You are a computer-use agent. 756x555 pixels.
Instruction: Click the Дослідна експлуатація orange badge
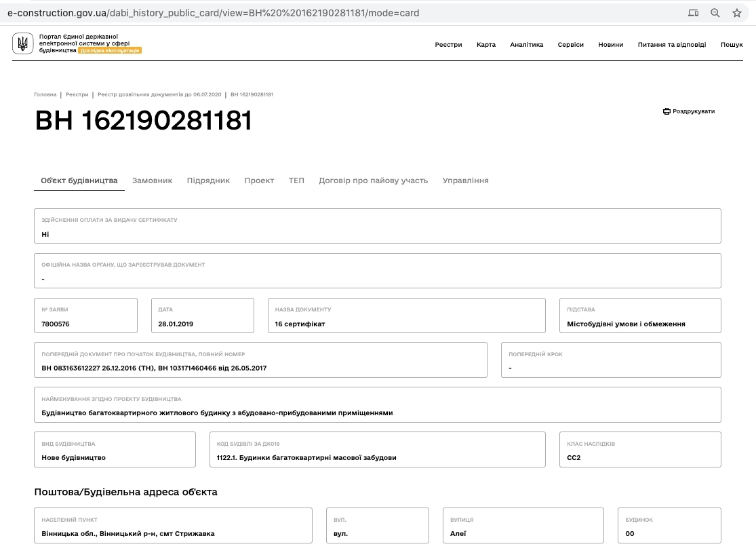(x=110, y=50)
